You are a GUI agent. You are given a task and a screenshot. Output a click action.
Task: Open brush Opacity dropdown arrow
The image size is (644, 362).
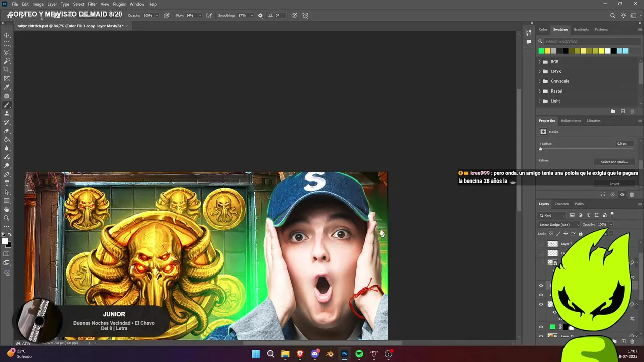[x=157, y=16]
